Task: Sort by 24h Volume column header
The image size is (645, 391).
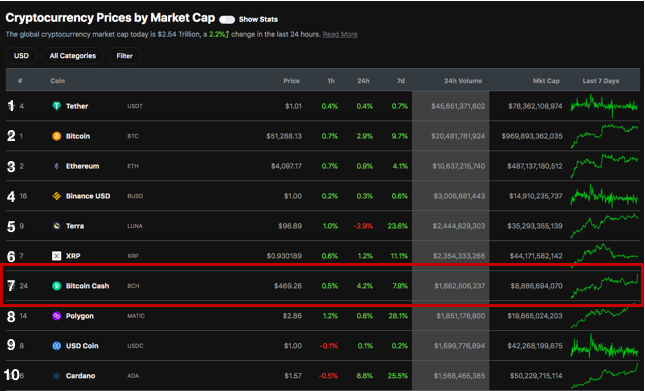Action: (x=463, y=81)
